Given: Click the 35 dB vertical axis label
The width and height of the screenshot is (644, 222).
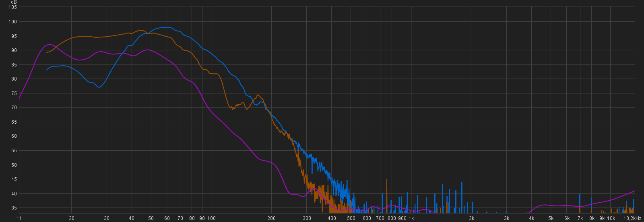Looking at the screenshot, I should 14,208.
